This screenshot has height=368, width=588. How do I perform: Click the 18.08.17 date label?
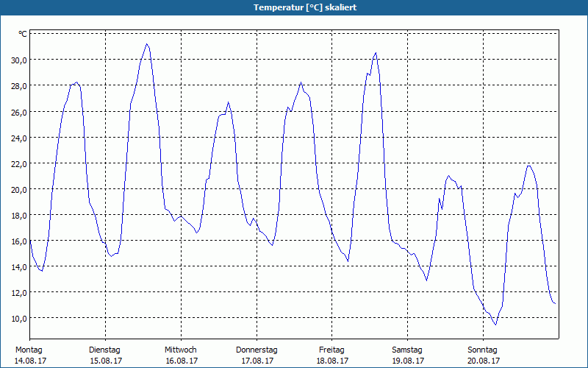[x=333, y=361]
